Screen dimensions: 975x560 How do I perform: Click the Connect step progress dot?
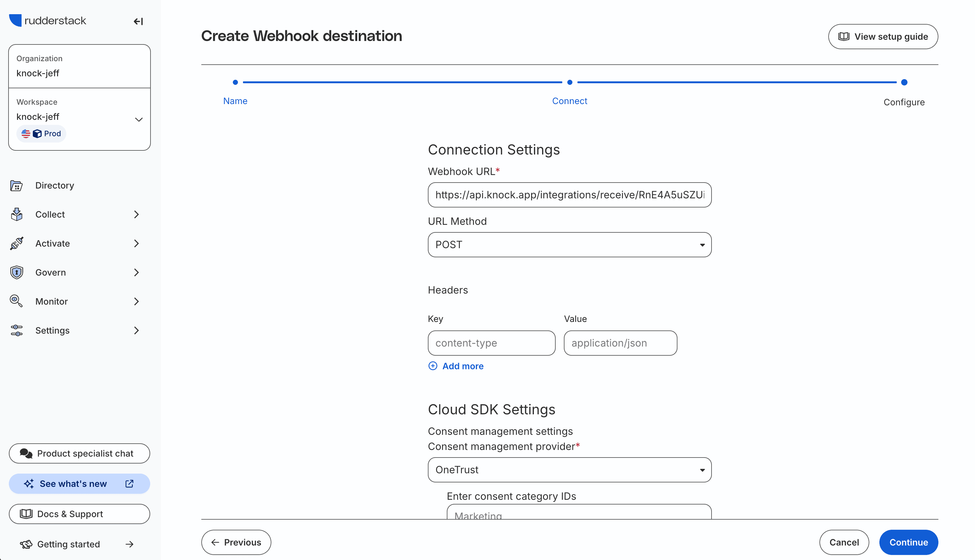tap(570, 82)
